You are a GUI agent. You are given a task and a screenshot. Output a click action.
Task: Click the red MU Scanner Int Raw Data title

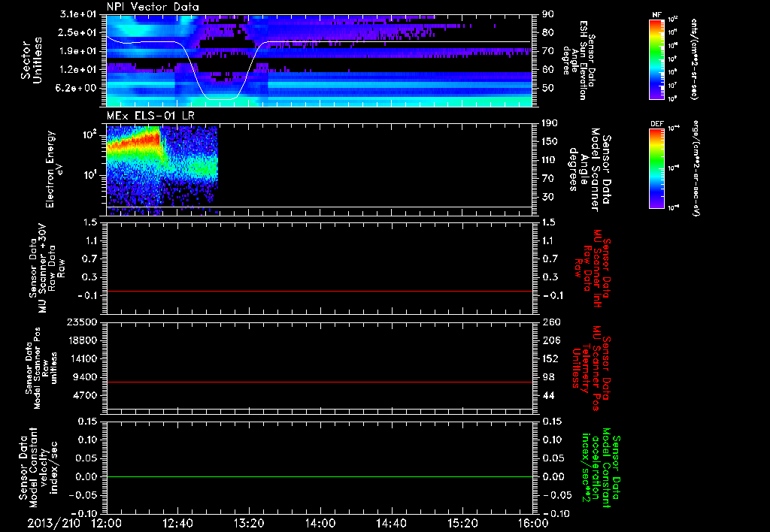pyautogui.click(x=592, y=268)
